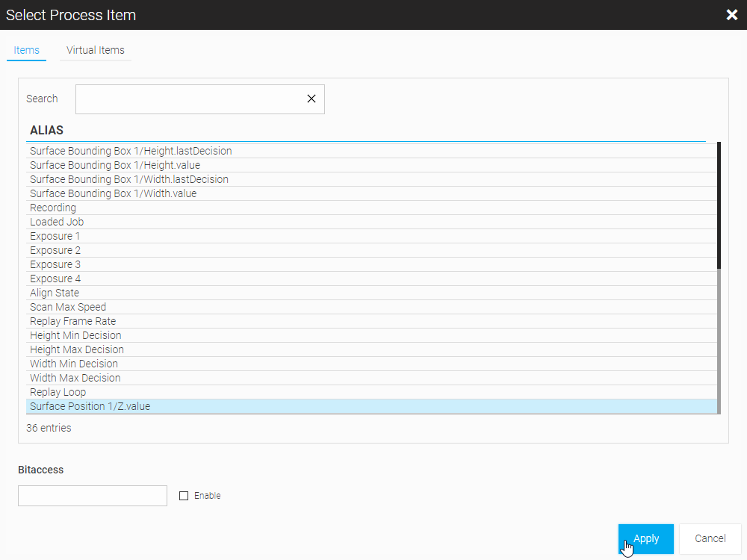Clear the search field with X icon
Screen dimensions: 747x560
[311, 99]
